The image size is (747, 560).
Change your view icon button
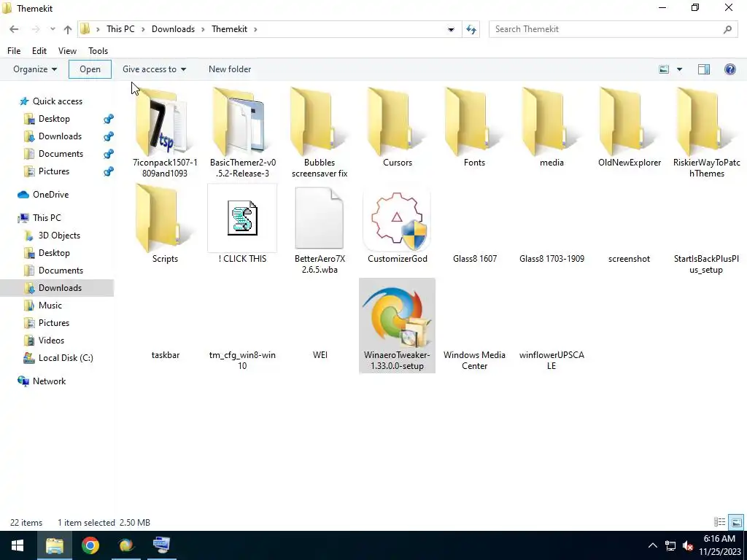[x=664, y=69]
